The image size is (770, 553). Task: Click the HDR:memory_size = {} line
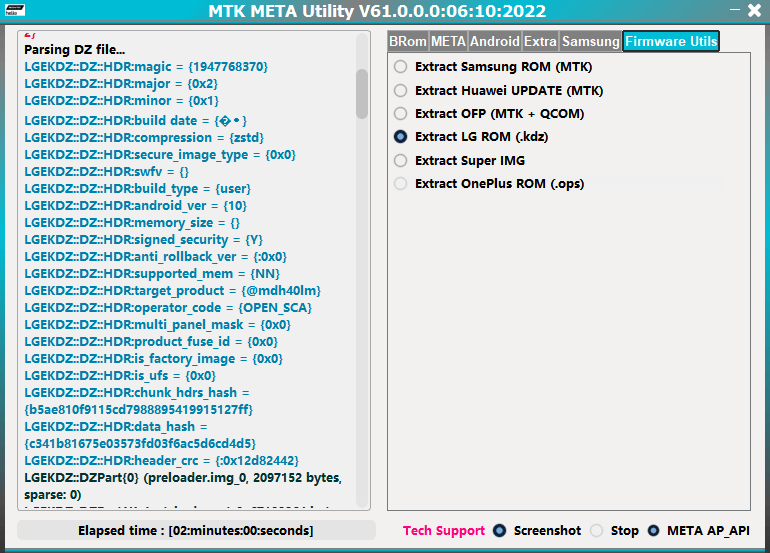pos(132,223)
